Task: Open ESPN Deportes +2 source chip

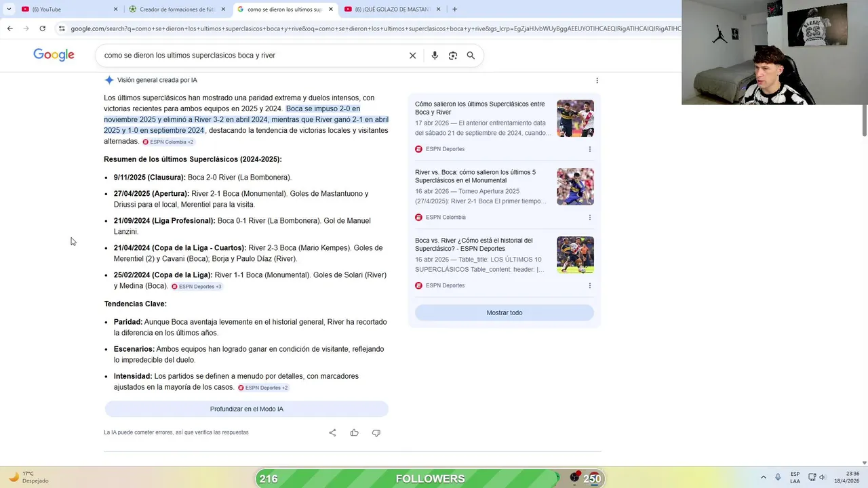Action: click(x=263, y=388)
